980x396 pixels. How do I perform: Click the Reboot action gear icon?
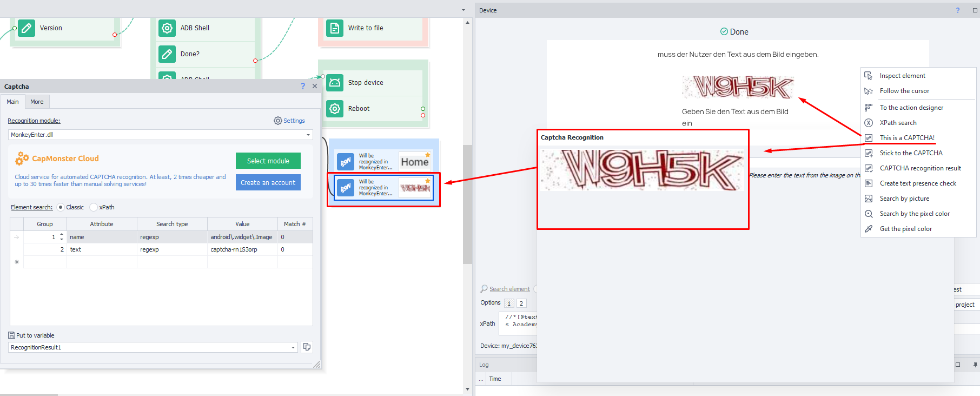point(335,109)
